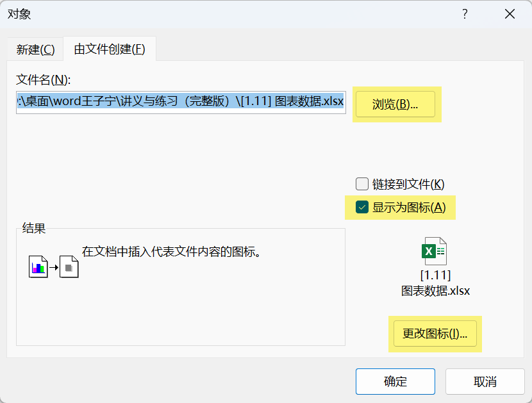Switch to the 新建(C) tab
532x403 pixels.
(35, 49)
